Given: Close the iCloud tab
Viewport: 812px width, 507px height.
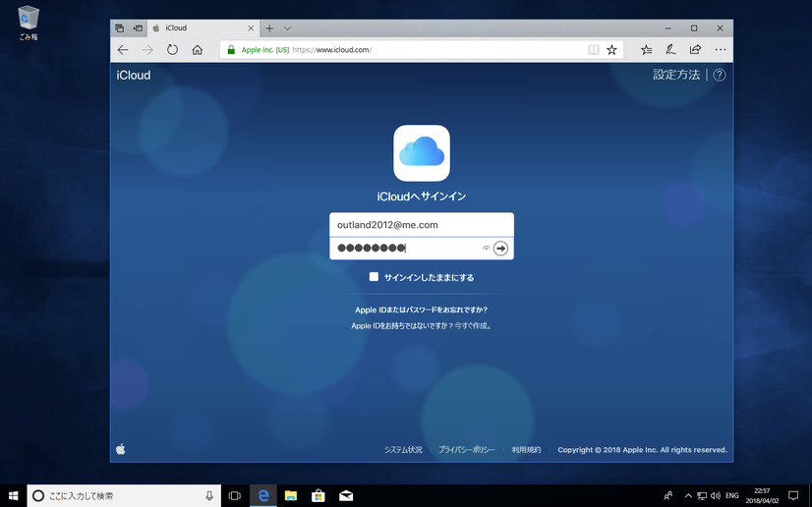Looking at the screenshot, I should [251, 28].
